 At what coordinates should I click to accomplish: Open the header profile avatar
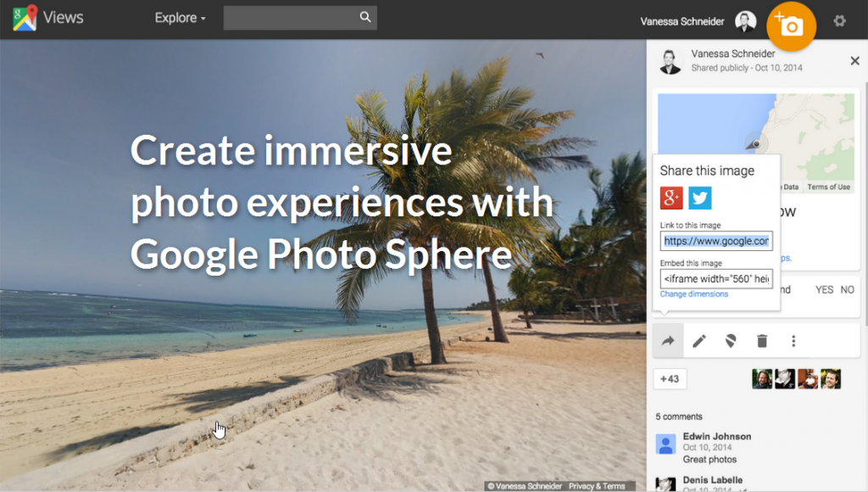pos(745,21)
